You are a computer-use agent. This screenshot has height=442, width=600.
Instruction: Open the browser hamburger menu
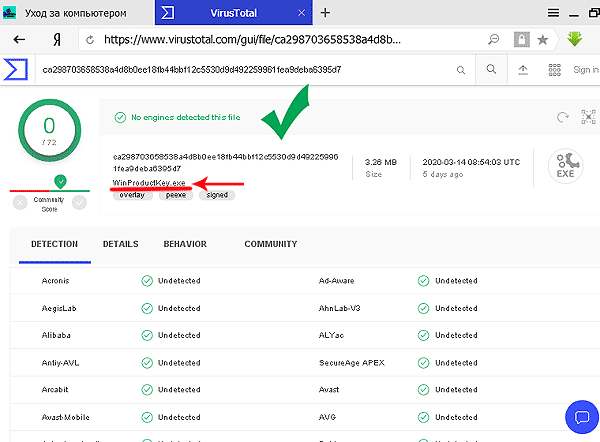(553, 13)
